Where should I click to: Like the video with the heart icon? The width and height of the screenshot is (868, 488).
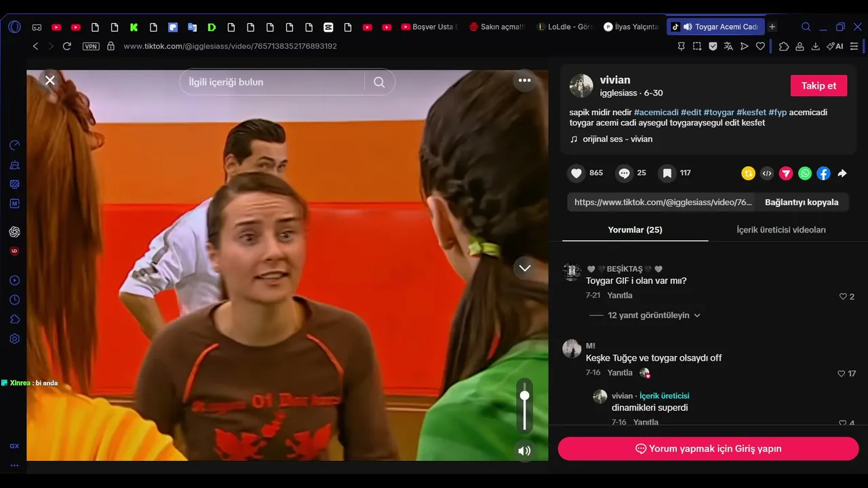pyautogui.click(x=576, y=174)
